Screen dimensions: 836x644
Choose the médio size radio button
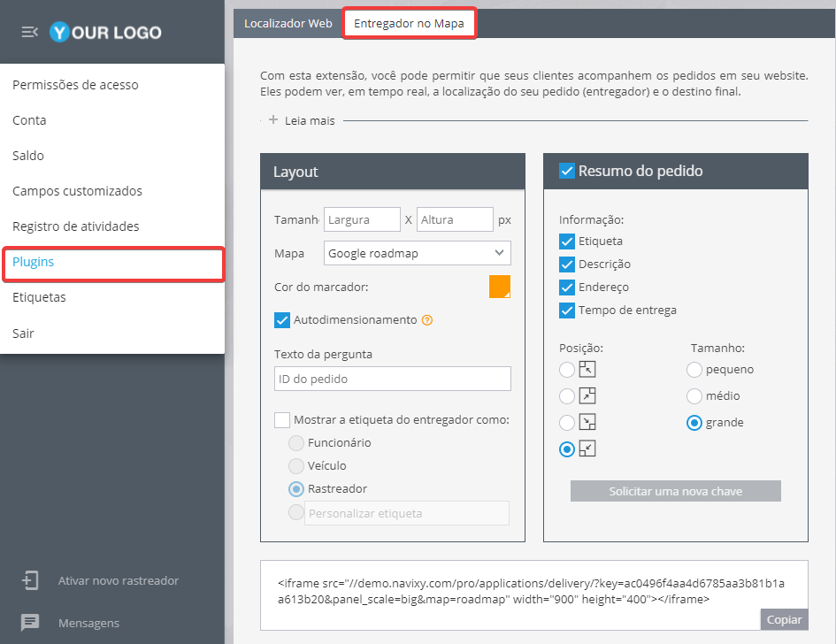click(x=694, y=396)
